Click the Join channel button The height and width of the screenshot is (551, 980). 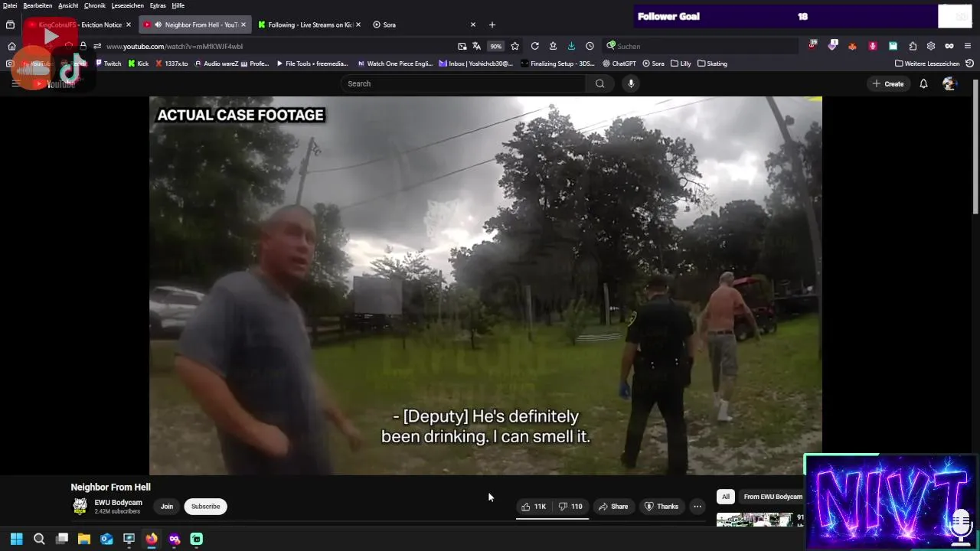(x=167, y=507)
